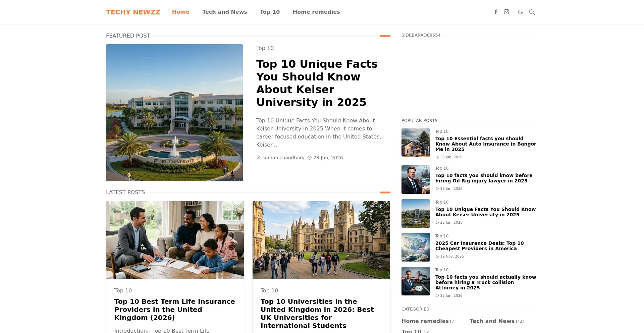
Task: Open featured headline about Keiser University
Action: 317,83
